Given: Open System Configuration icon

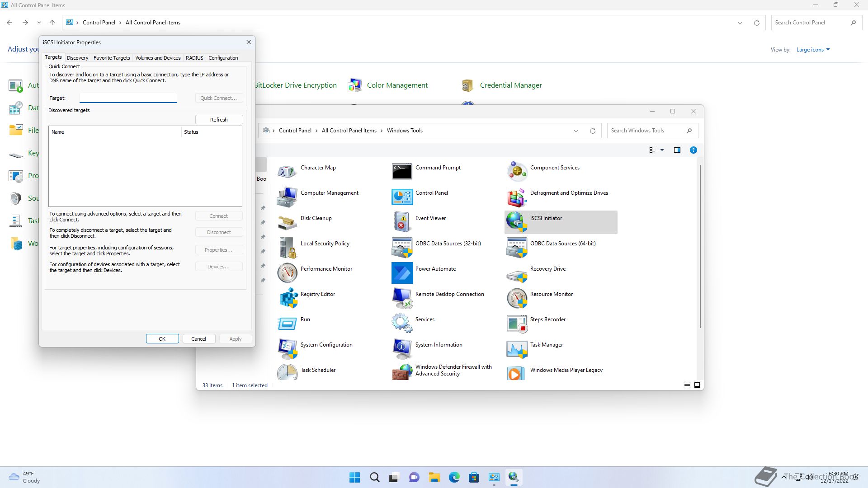Looking at the screenshot, I should [287, 349].
